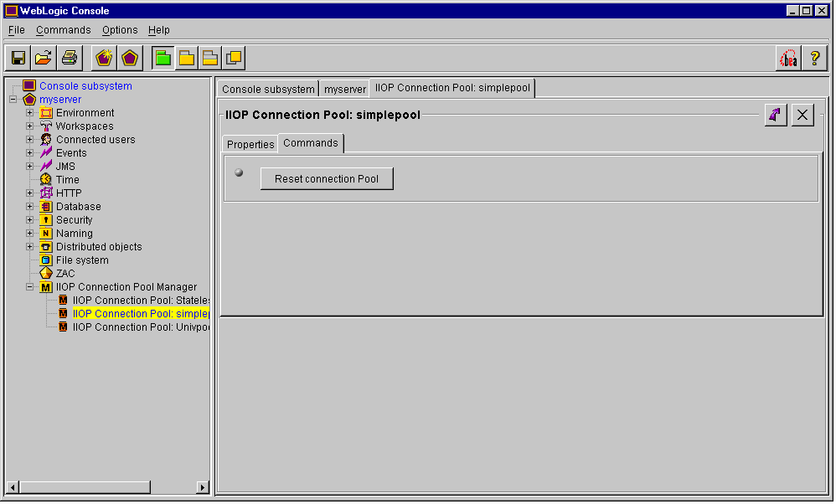Screen dimensions: 836x504
Task: Click the yellow question mark help icon
Action: click(x=815, y=58)
